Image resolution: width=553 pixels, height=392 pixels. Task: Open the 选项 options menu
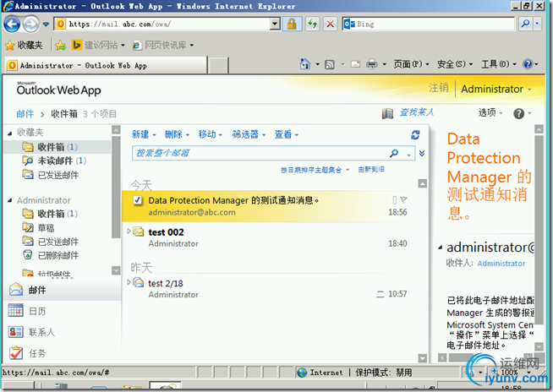(490, 113)
